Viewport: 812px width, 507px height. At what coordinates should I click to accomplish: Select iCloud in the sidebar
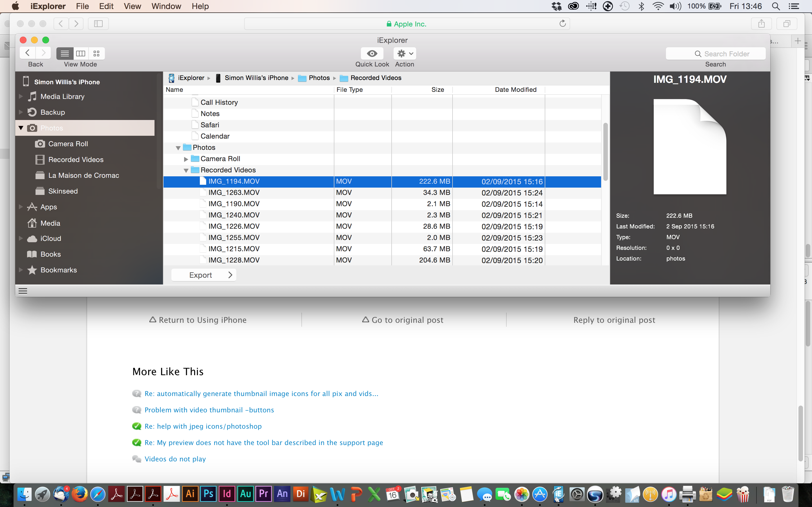coord(51,238)
